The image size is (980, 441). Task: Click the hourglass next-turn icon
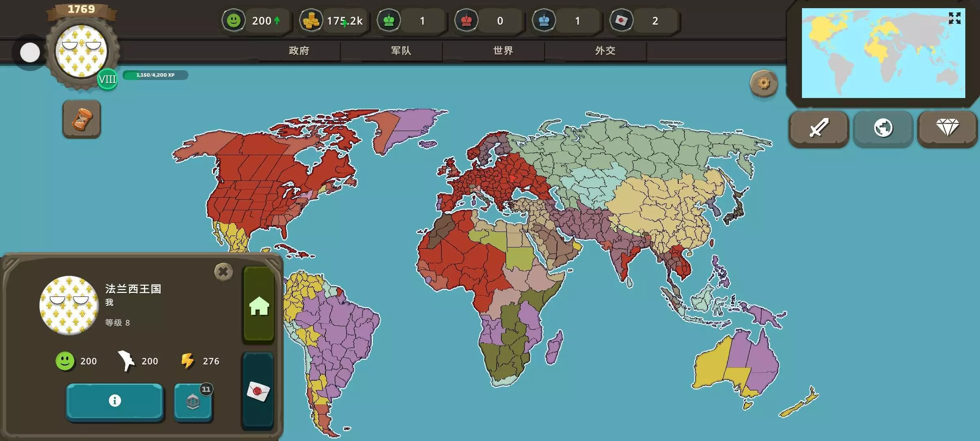[82, 119]
